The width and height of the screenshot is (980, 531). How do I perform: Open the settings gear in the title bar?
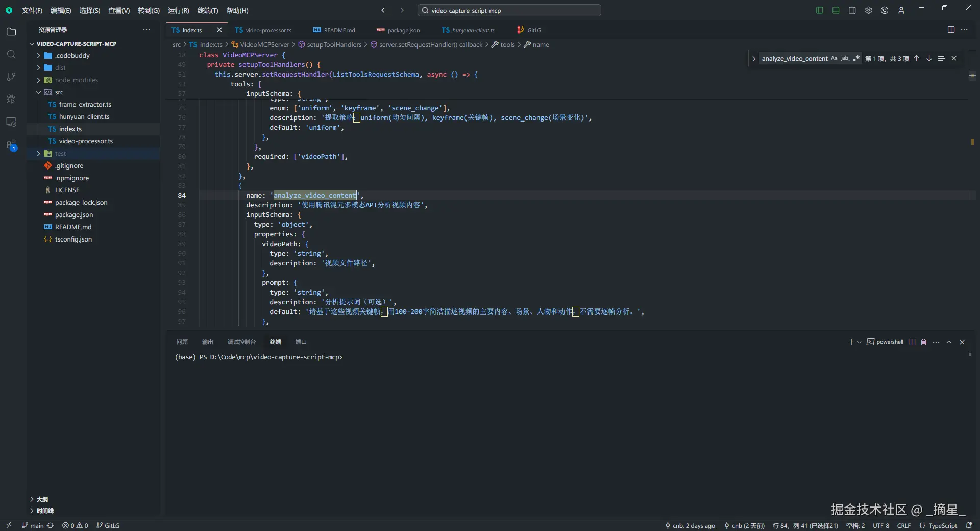(x=868, y=10)
